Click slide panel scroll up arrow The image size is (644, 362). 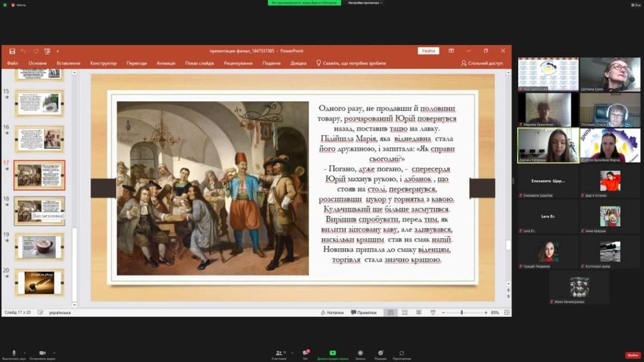(74, 73)
